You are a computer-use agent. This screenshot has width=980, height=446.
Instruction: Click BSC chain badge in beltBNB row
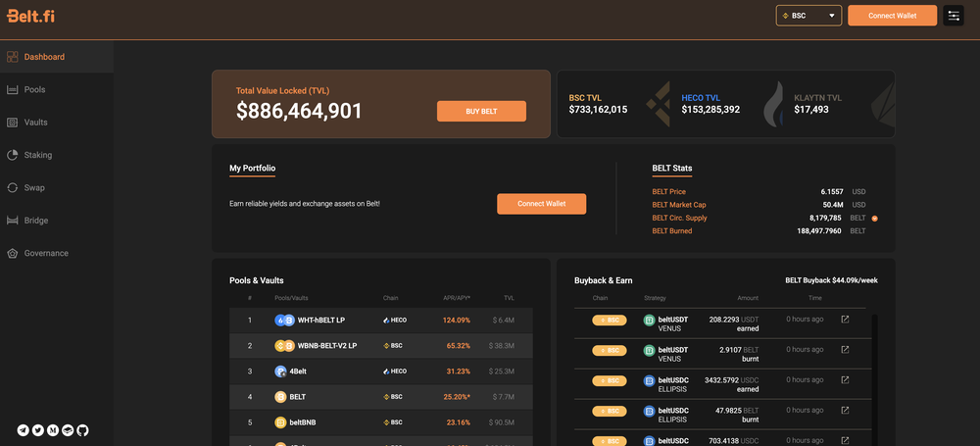click(x=393, y=422)
